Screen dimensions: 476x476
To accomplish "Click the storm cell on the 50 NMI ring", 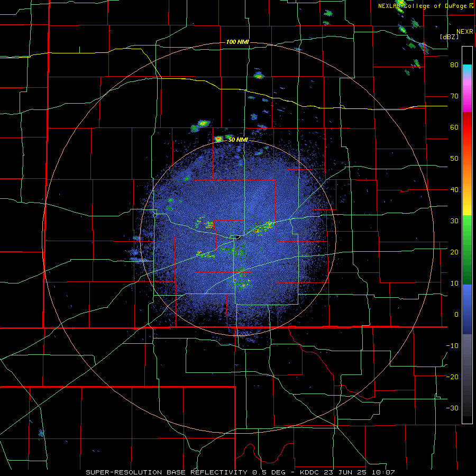I will 218,139.
